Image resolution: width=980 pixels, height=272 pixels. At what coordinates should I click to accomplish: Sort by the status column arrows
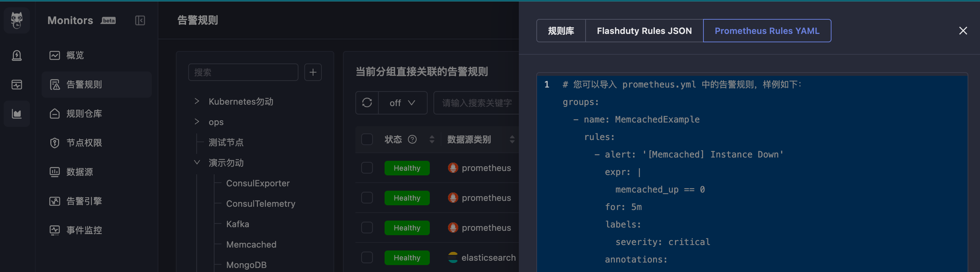tap(431, 140)
